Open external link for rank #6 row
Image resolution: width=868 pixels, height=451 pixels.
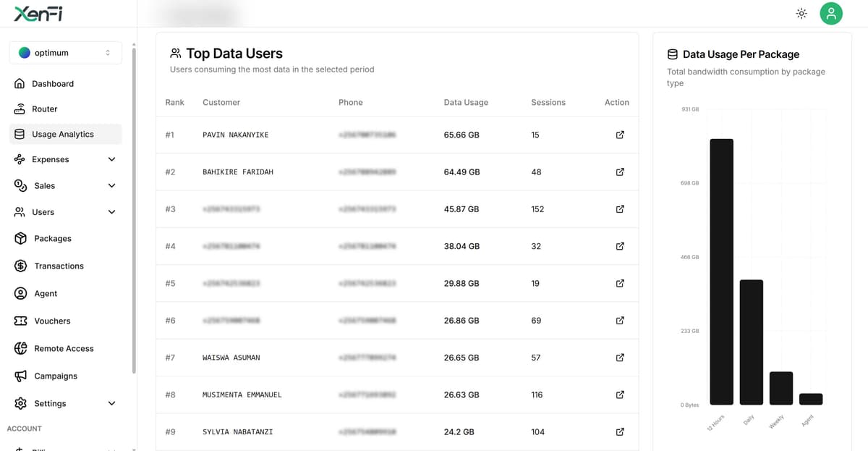(x=620, y=321)
